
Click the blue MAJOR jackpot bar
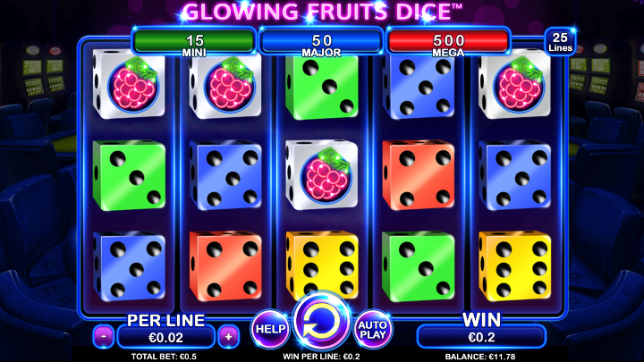click(x=322, y=41)
